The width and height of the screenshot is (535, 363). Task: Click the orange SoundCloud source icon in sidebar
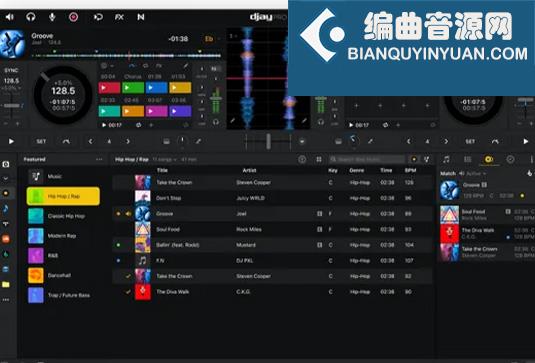pos(6,238)
